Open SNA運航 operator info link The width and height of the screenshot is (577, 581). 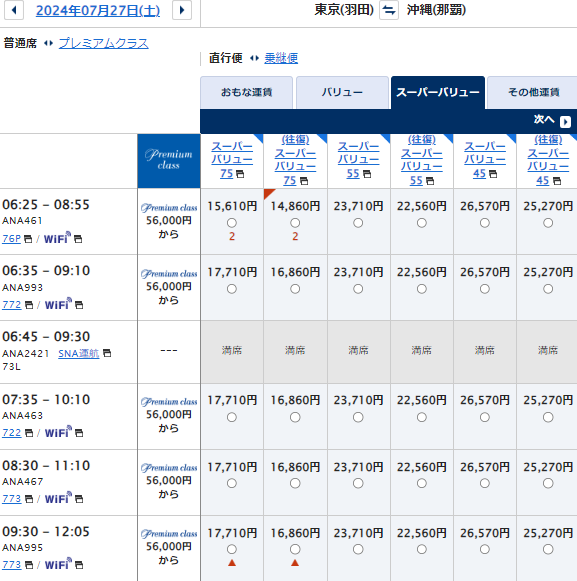[x=79, y=353]
